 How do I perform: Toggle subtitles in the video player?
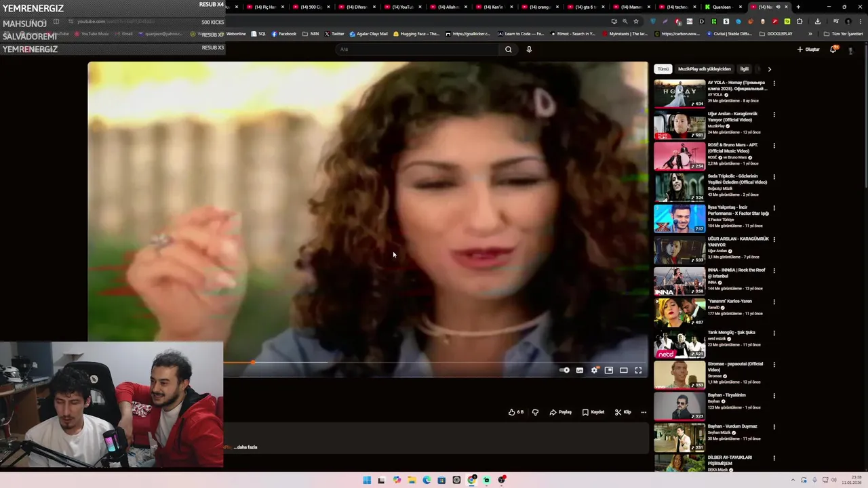point(580,370)
